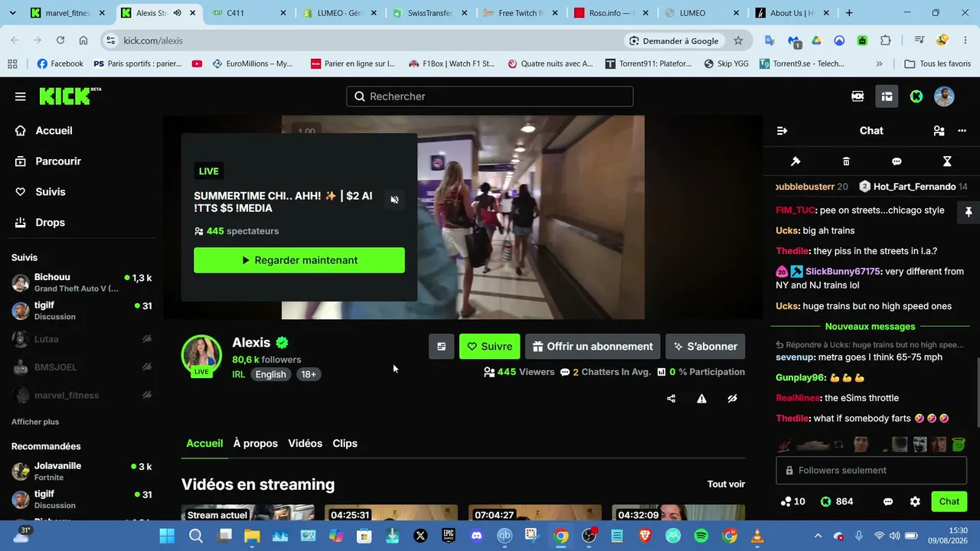
Task: Open the green Kick K icon in header
Action: [916, 96]
